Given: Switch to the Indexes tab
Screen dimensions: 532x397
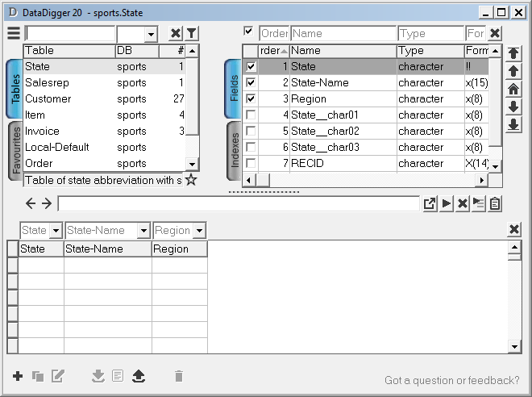Looking at the screenshot, I should pyautogui.click(x=235, y=145).
